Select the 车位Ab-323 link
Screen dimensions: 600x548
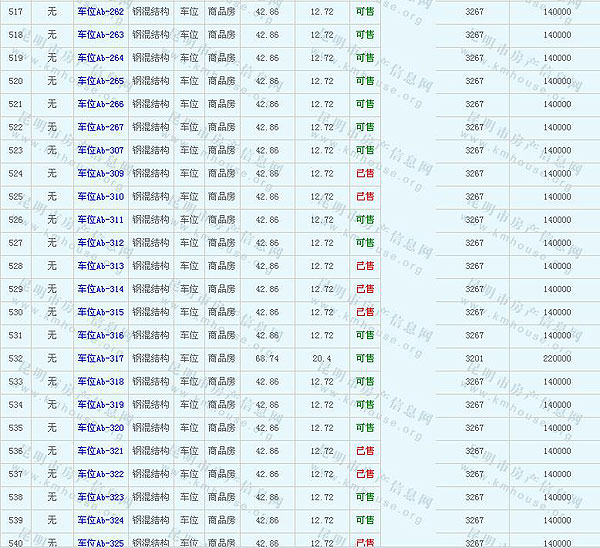pyautogui.click(x=101, y=497)
